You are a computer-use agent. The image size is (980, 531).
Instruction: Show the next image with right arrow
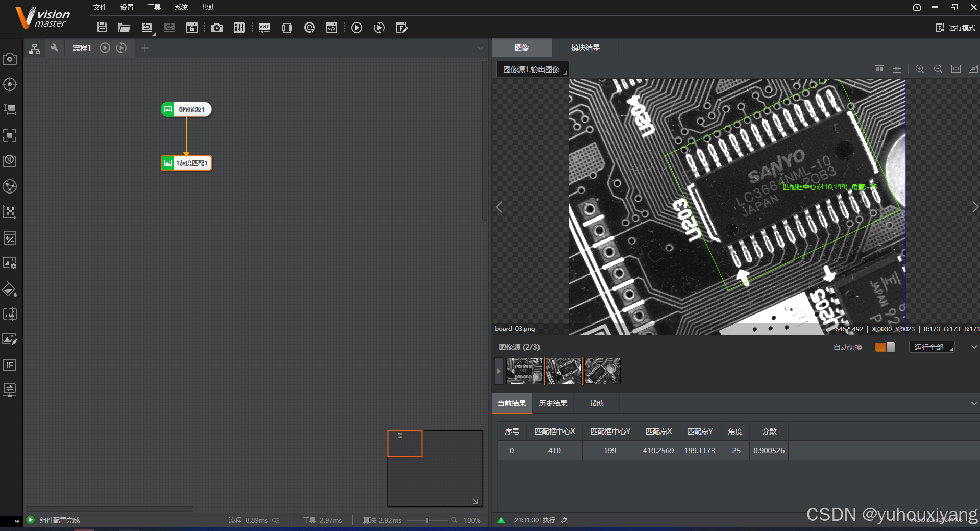[x=975, y=207]
